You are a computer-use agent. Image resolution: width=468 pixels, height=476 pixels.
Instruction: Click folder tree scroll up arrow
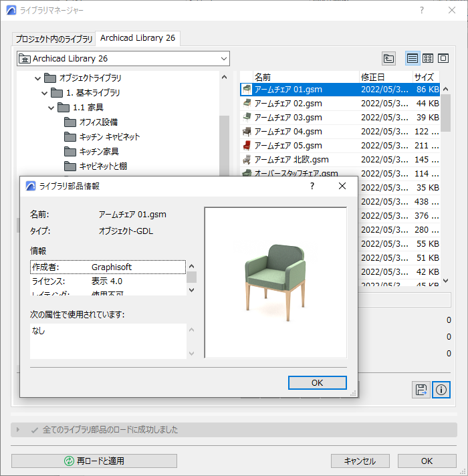[224, 77]
